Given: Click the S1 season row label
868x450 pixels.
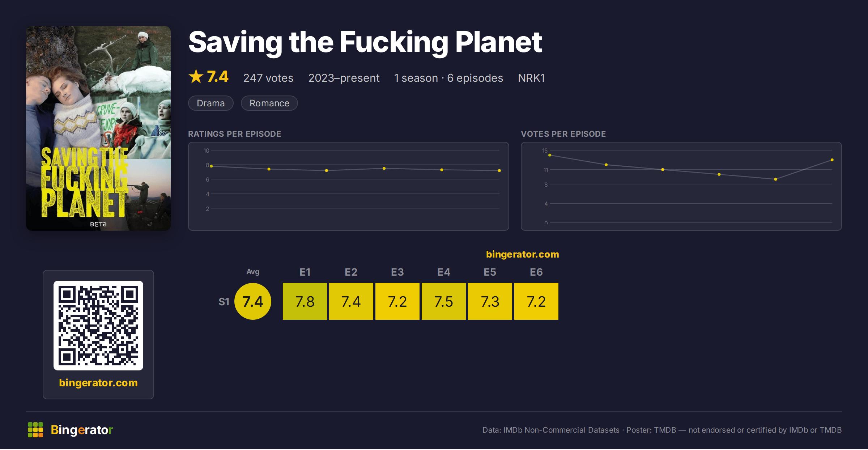Looking at the screenshot, I should pyautogui.click(x=224, y=302).
